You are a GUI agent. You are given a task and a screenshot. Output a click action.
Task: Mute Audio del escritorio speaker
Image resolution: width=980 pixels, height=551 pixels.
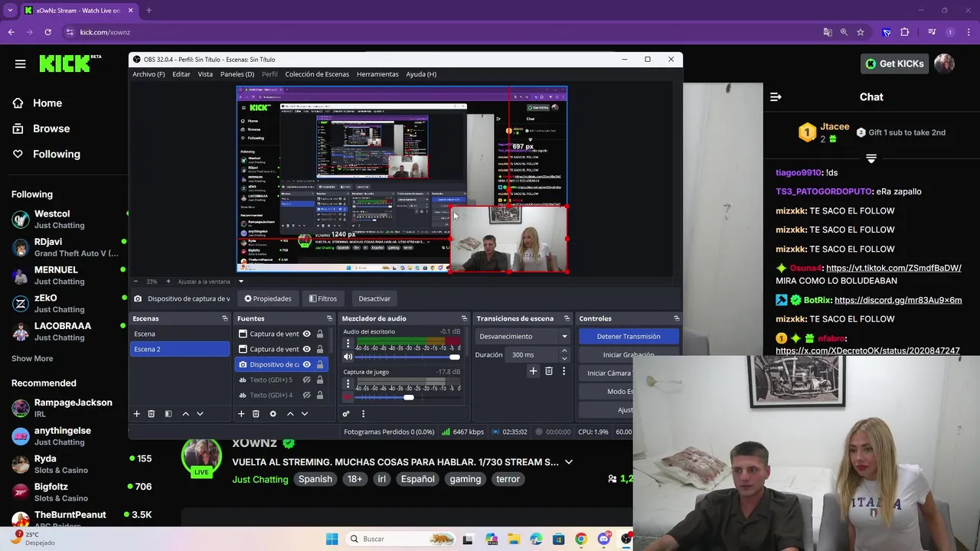point(348,357)
